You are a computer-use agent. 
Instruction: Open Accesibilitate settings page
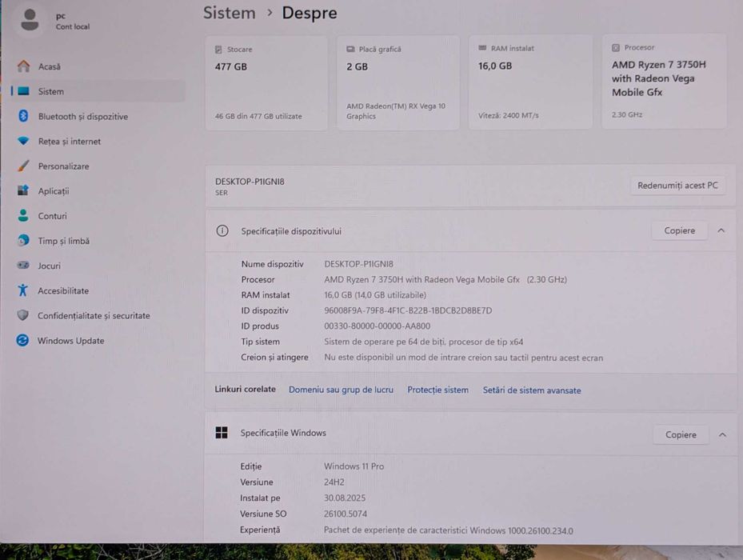pyautogui.click(x=98, y=290)
